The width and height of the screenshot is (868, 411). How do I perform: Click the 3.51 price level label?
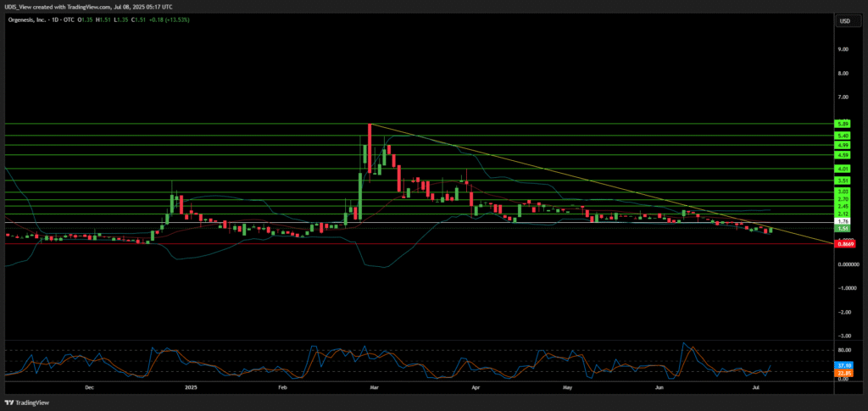point(843,181)
